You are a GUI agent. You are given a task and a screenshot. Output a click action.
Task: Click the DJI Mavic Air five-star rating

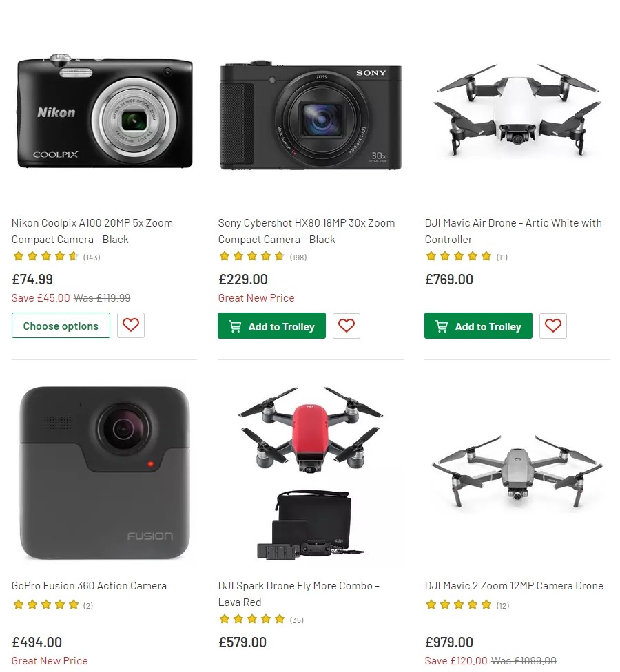459,255
